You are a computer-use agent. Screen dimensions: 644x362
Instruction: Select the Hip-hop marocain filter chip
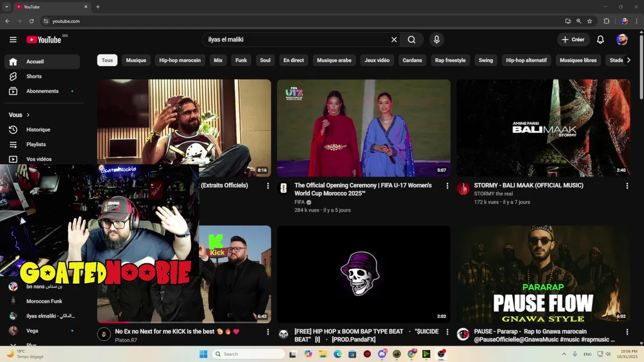click(x=180, y=60)
